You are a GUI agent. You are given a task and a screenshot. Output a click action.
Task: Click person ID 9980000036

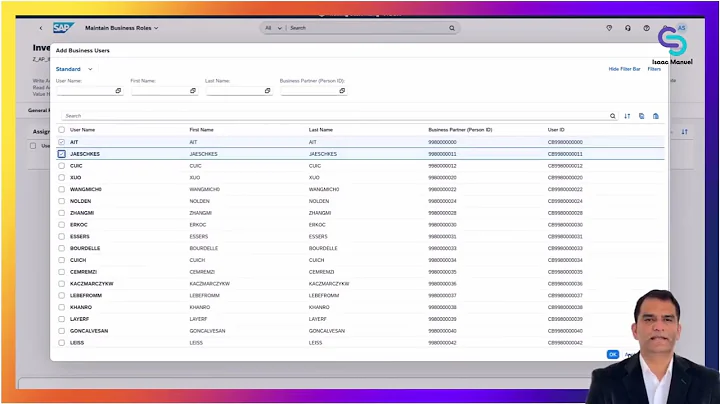point(442,284)
